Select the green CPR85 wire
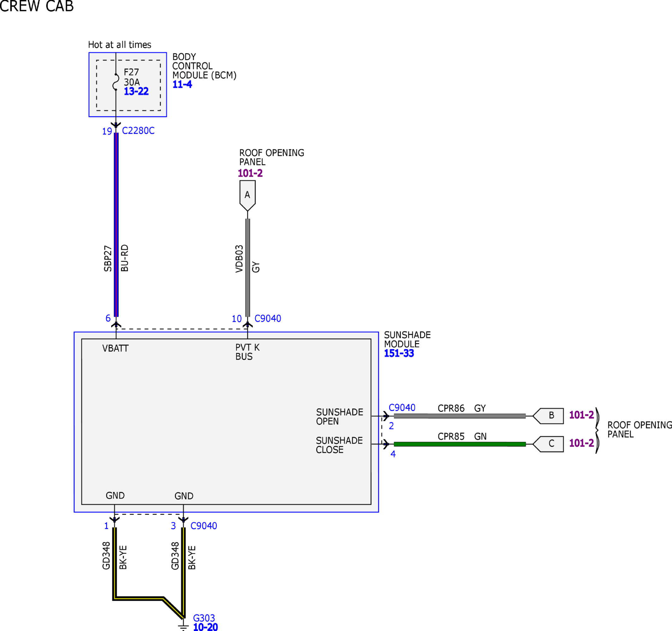The width and height of the screenshot is (672, 631). click(460, 444)
